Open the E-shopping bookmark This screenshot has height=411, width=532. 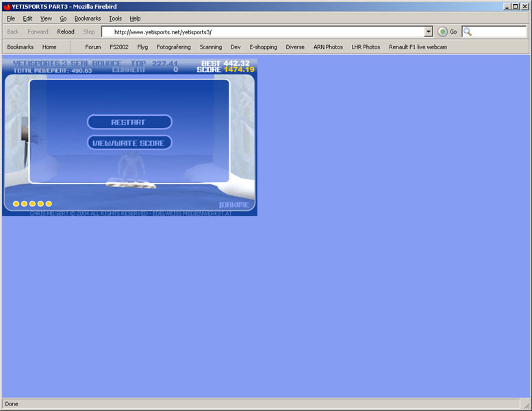pyautogui.click(x=263, y=47)
